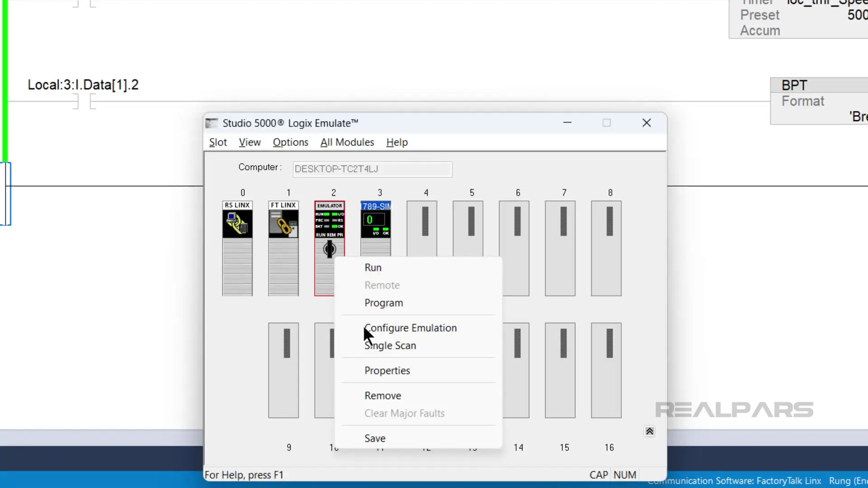Click the Computer name field
Screen dimensions: 868x488
tap(372, 169)
